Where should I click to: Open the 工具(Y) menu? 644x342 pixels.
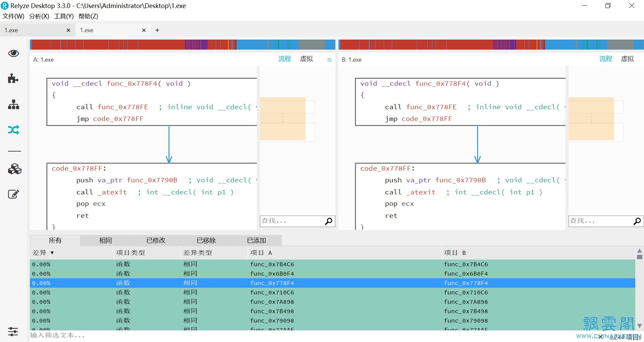(x=64, y=16)
